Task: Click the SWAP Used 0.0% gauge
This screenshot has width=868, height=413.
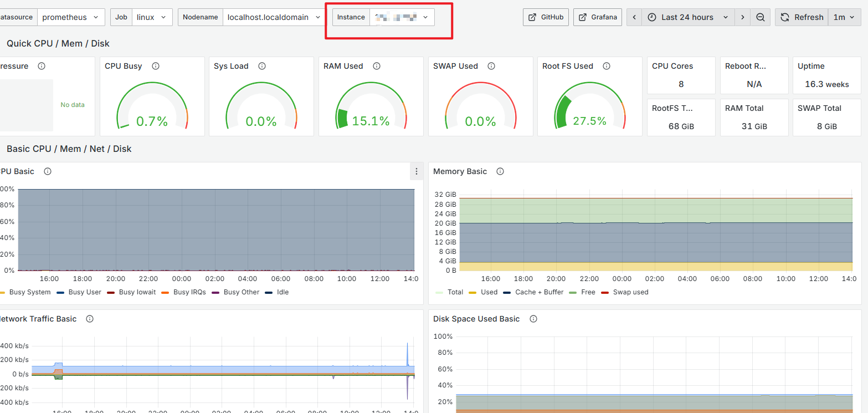Action: coord(480,106)
